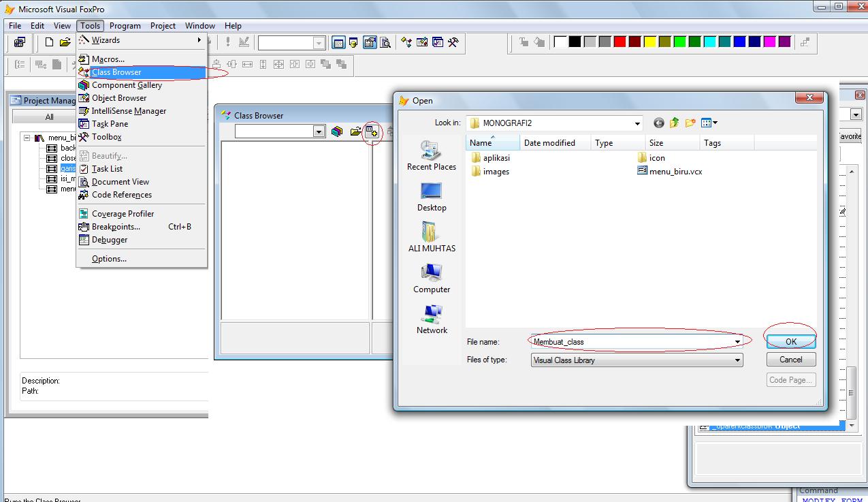
Task: Click the Create New Folder icon
Action: 690,123
